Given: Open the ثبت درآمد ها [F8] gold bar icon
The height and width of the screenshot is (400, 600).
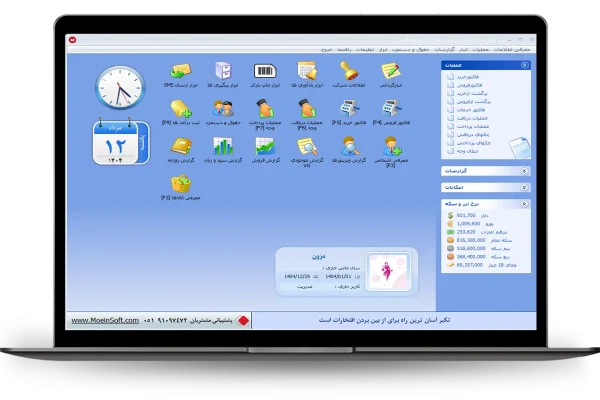Looking at the screenshot, I should point(181,108).
